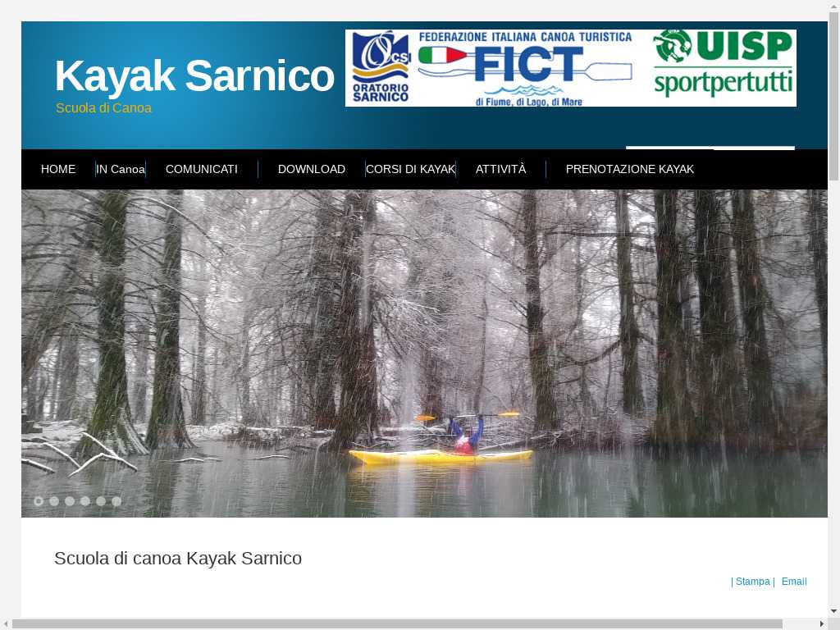Screen dimensions: 840x630
Task: Expand the COMUNICATI menu
Action: 202,169
